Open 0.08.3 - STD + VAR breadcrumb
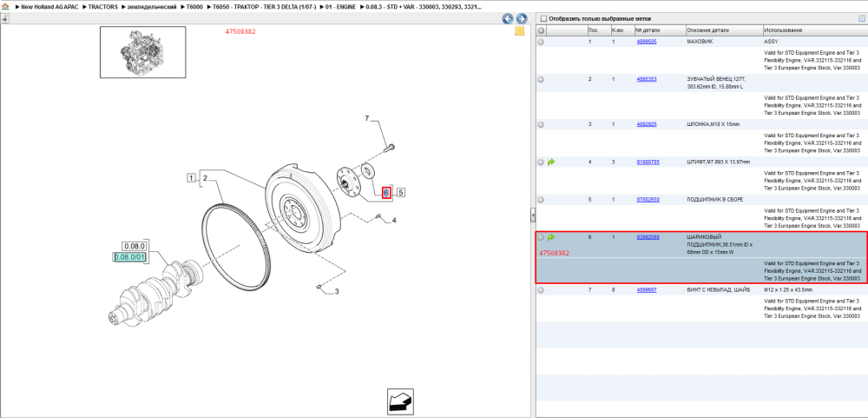868x418 pixels. click(423, 8)
